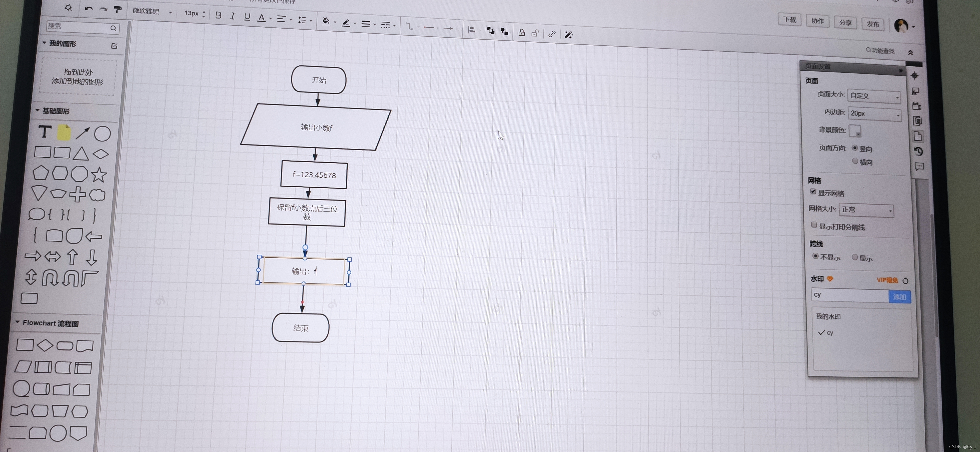The height and width of the screenshot is (452, 980).
Task: Unlock the selected shape
Action: pos(535,33)
